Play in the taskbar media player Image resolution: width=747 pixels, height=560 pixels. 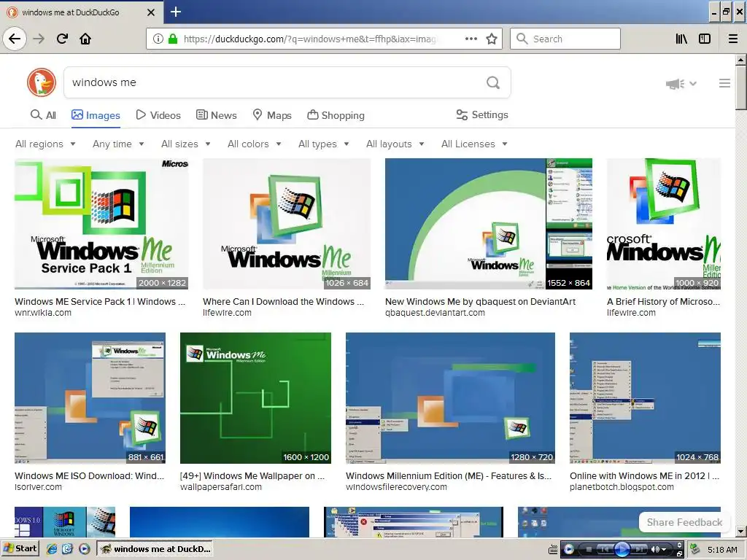point(622,549)
